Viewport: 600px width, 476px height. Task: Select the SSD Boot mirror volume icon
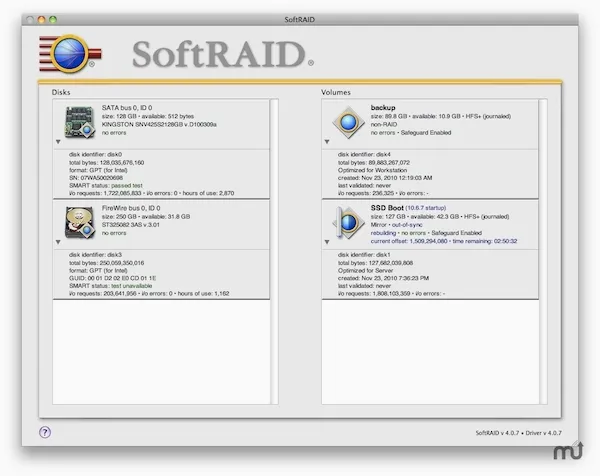coord(348,223)
